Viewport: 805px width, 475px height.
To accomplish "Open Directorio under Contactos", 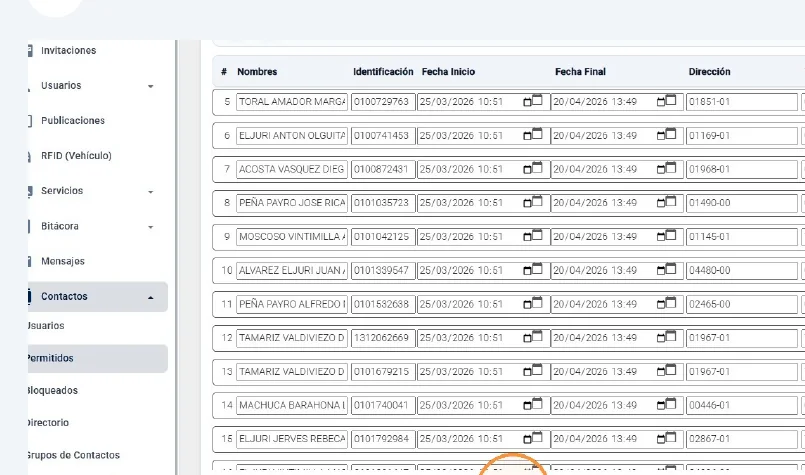I will [48, 423].
